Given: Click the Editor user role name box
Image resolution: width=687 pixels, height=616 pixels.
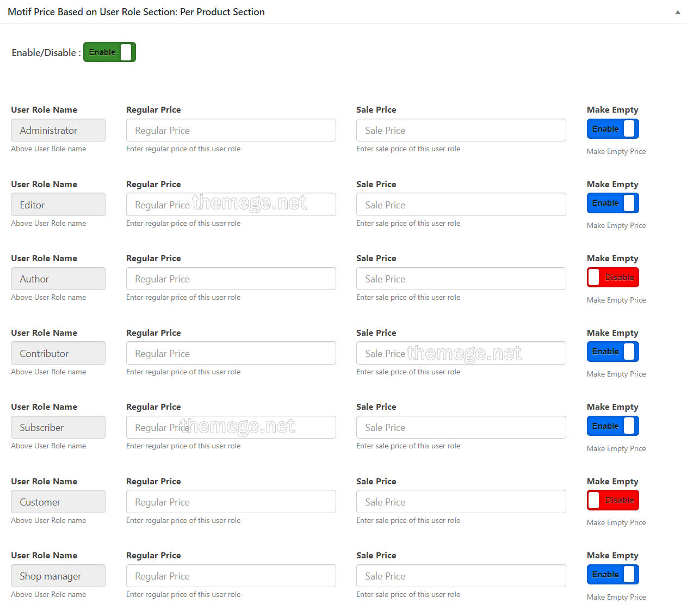Looking at the screenshot, I should point(58,205).
